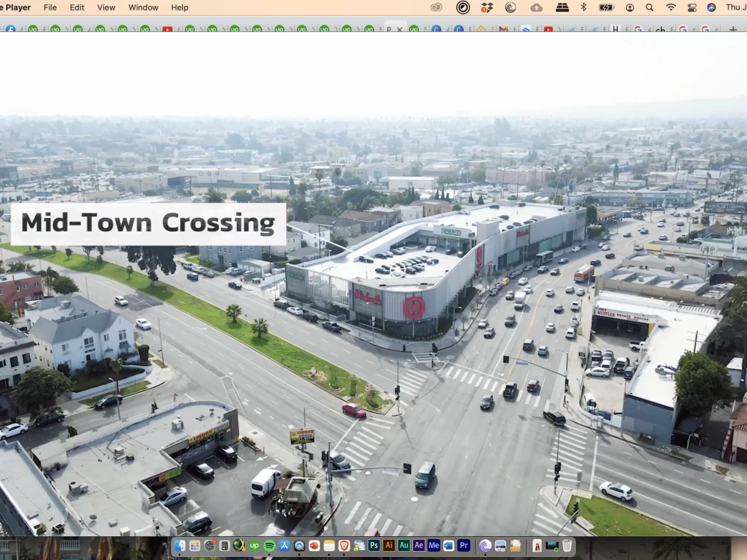The image size is (747, 560).
Task: Switch to the ch browser tab
Action: pyautogui.click(x=660, y=29)
